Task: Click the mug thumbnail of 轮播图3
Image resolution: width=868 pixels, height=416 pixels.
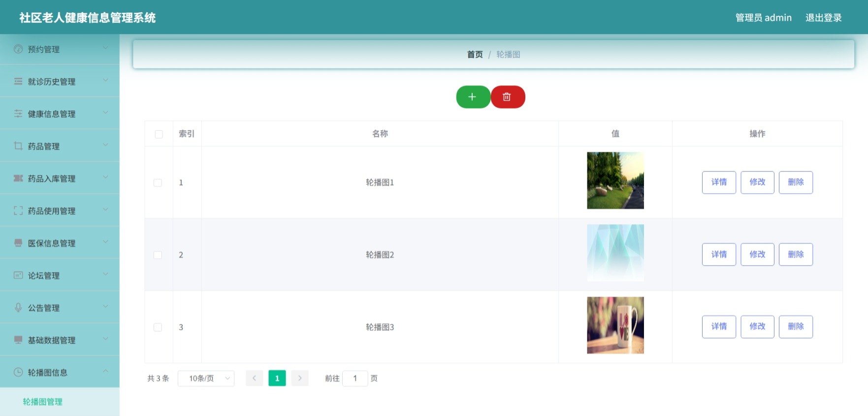Action: click(615, 325)
